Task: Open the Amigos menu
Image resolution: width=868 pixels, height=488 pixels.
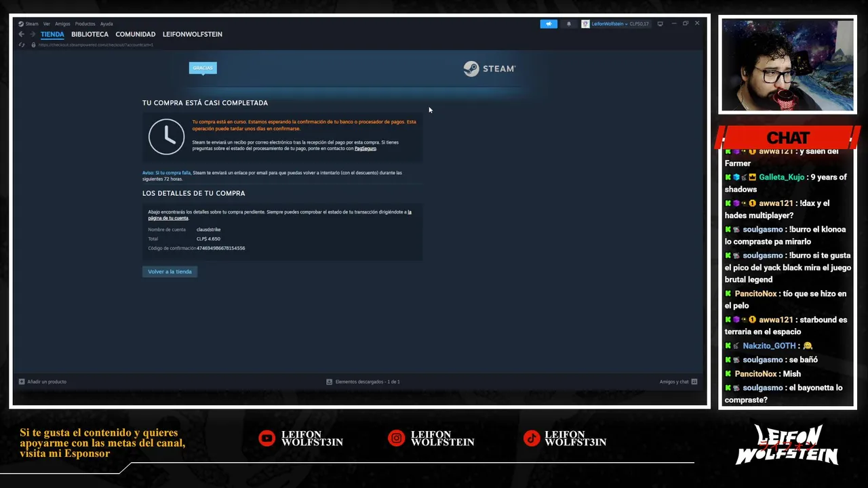Action: [x=62, y=24]
